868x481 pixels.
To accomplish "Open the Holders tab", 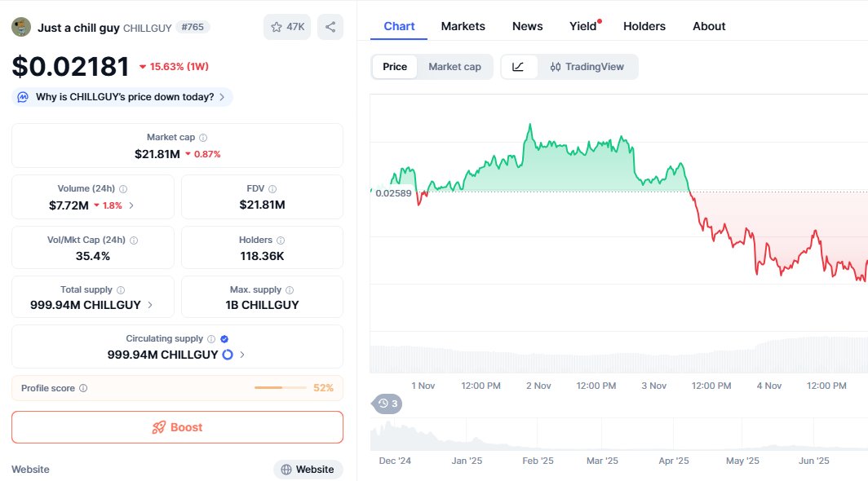I will tap(644, 26).
